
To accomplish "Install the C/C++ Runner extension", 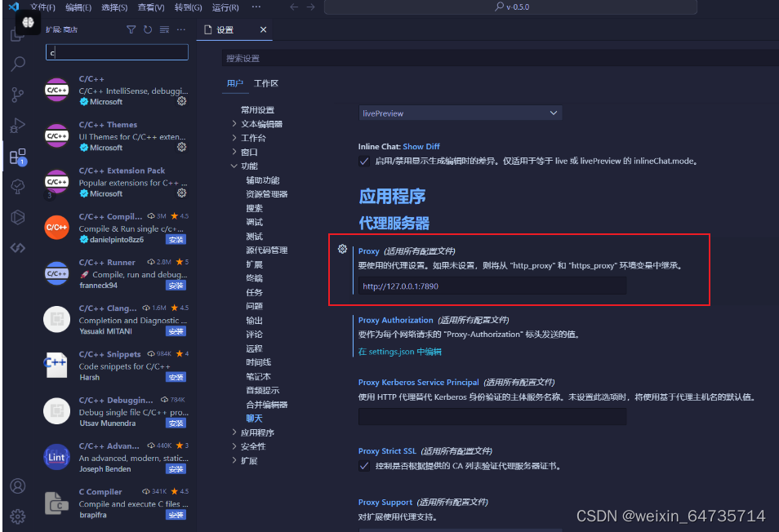I will 176,285.
